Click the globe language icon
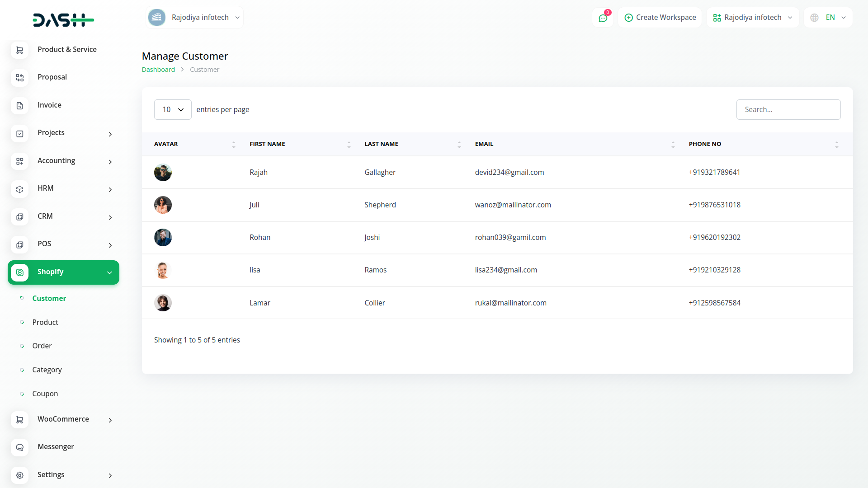The height and width of the screenshot is (488, 868). click(814, 18)
